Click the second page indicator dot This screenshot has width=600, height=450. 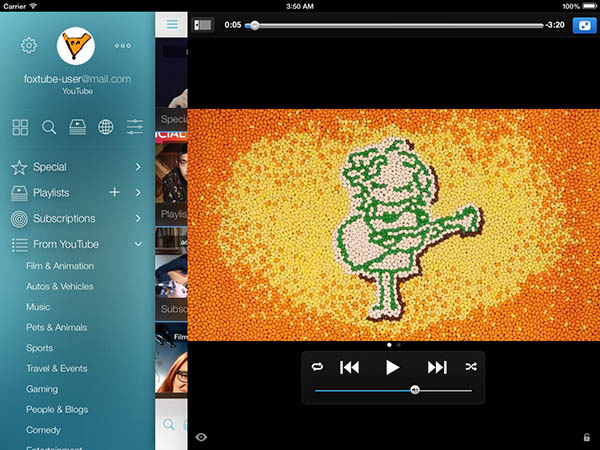coord(399,345)
